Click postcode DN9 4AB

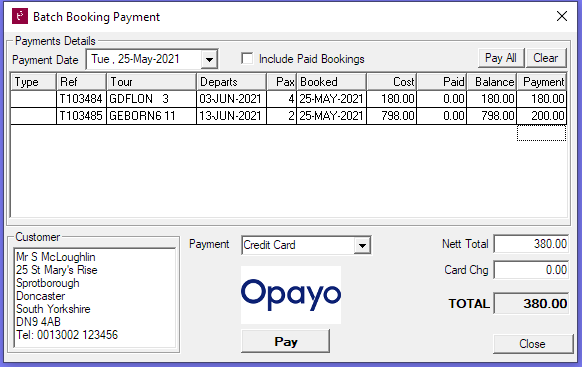pyautogui.click(x=38, y=322)
